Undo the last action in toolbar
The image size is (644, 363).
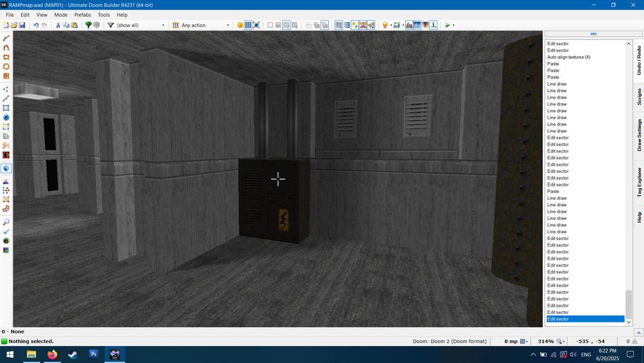36,25
